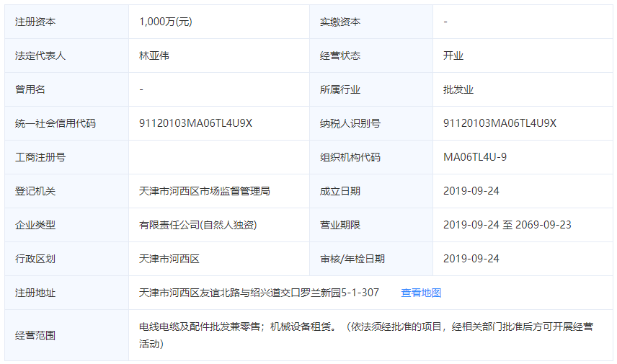Click the company type 有限责任公司(自然人独资)
The width and height of the screenshot is (617, 364).
pos(198,225)
